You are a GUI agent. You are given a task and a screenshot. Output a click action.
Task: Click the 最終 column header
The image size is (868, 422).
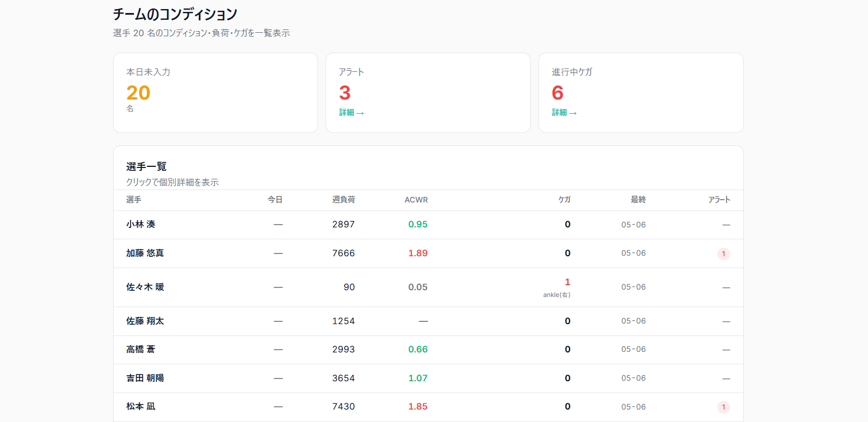click(638, 200)
